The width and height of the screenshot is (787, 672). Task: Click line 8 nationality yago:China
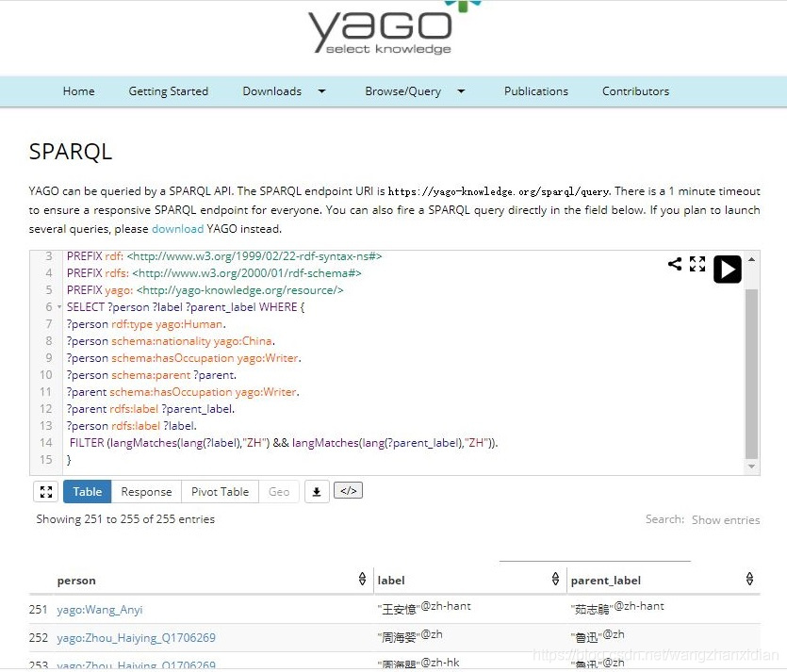(x=171, y=341)
